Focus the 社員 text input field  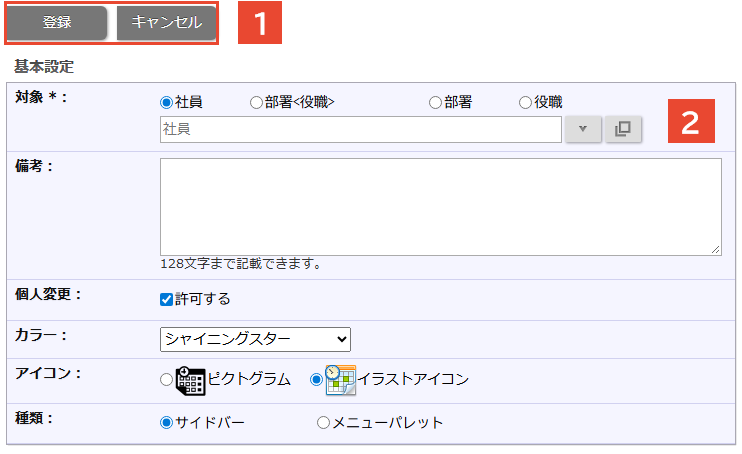pos(360,130)
